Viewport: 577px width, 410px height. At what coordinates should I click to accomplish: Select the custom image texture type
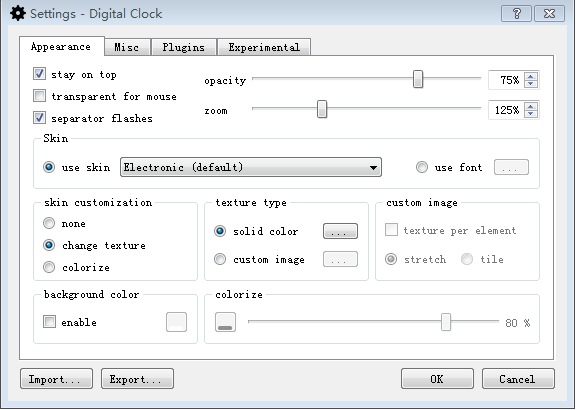[220, 259]
